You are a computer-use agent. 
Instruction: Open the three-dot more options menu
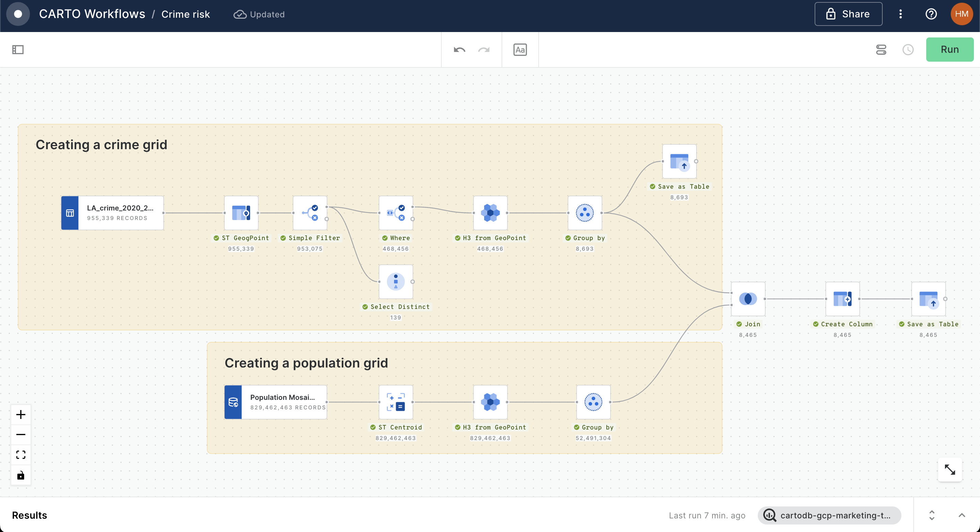tap(900, 14)
